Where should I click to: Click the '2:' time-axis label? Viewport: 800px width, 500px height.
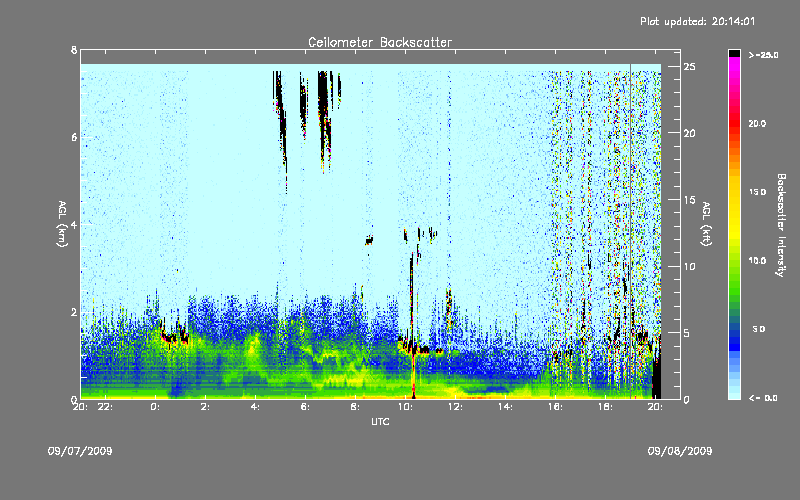coord(206,407)
